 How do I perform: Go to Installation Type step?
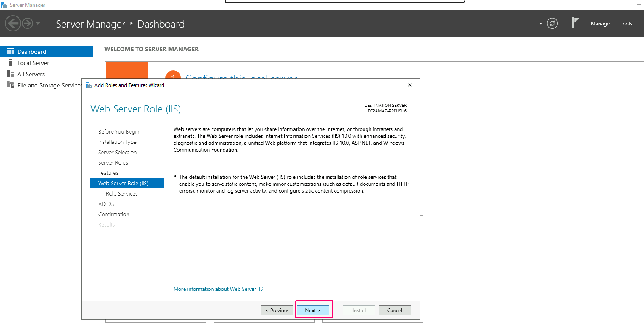click(117, 142)
